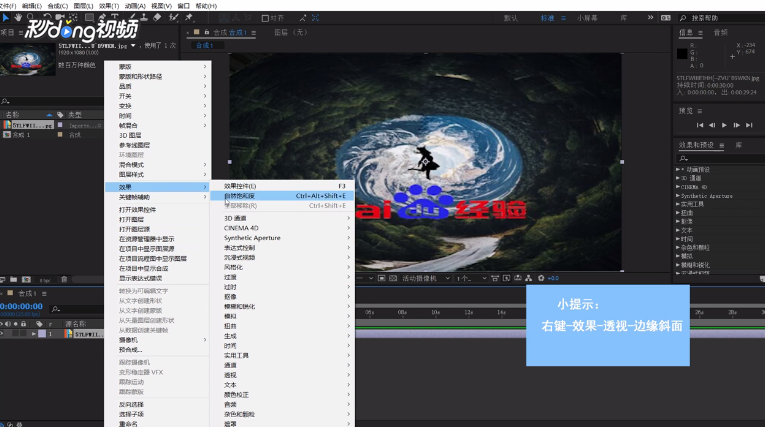Screen dimensions: 765x427
Task: Click the footage thumbnail in Project panel
Action: [x=27, y=60]
